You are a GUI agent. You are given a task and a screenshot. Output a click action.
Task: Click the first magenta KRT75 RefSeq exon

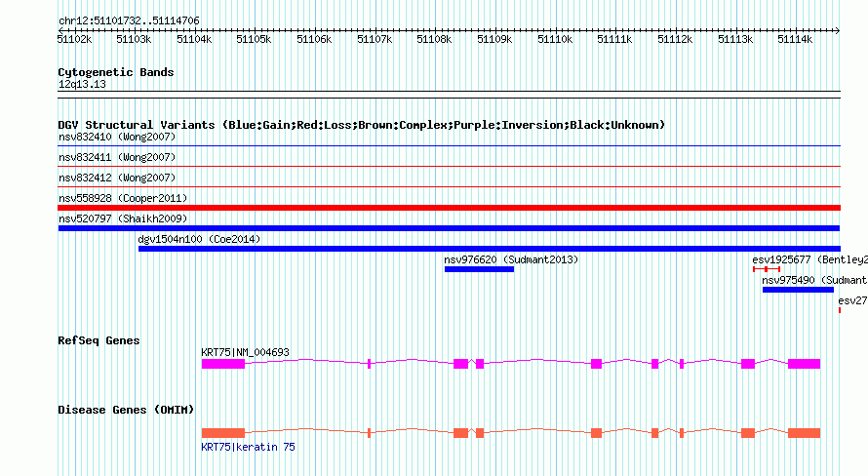tap(223, 364)
